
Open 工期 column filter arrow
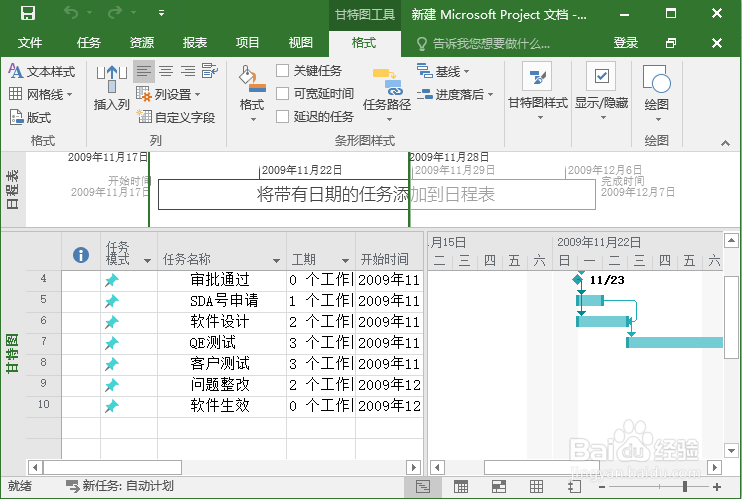coord(345,261)
